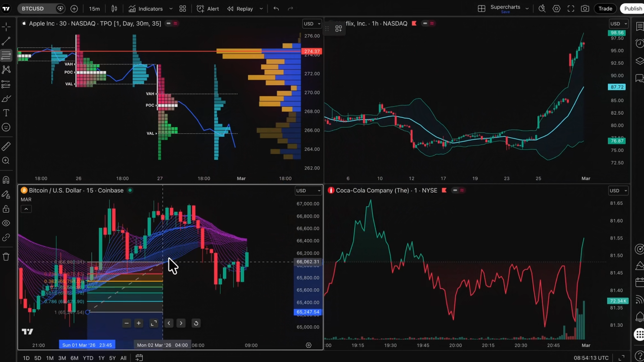The image size is (644, 362).
Task: Collapse the Bitcoin chart legend chevron
Action: pyautogui.click(x=26, y=209)
